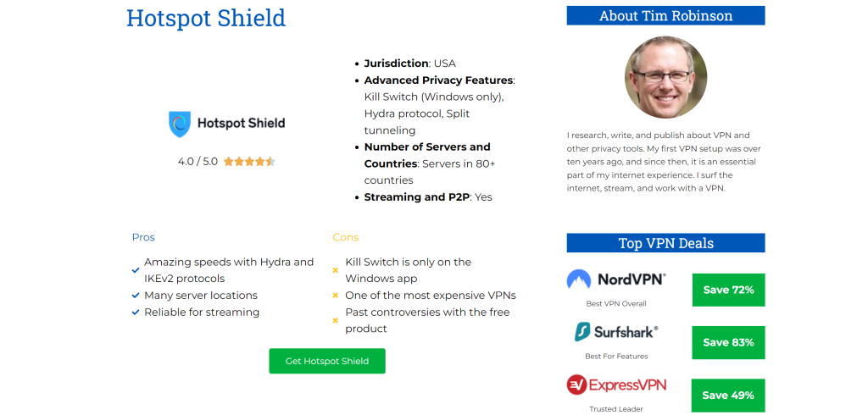Click the Hotspot Shield shield logo icon

180,124
